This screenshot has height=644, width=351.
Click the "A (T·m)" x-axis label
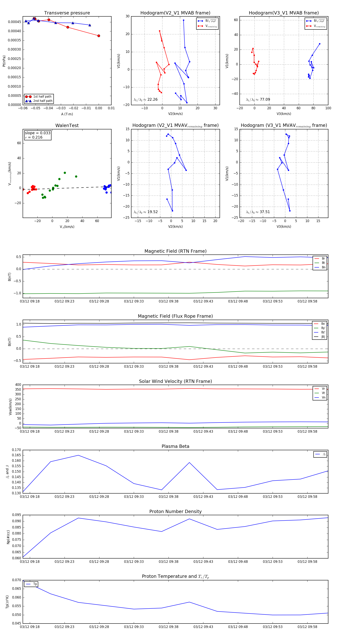click(x=67, y=114)
